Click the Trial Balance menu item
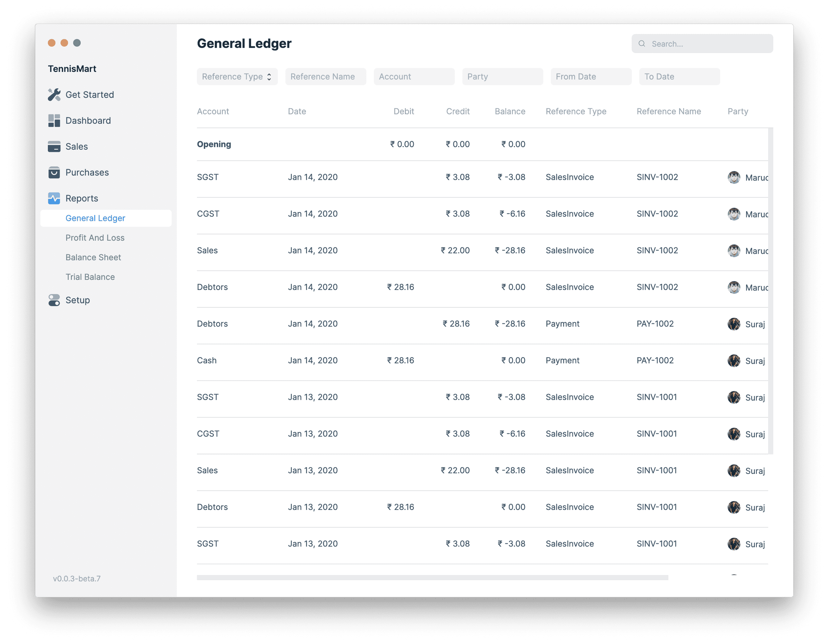 click(x=90, y=277)
